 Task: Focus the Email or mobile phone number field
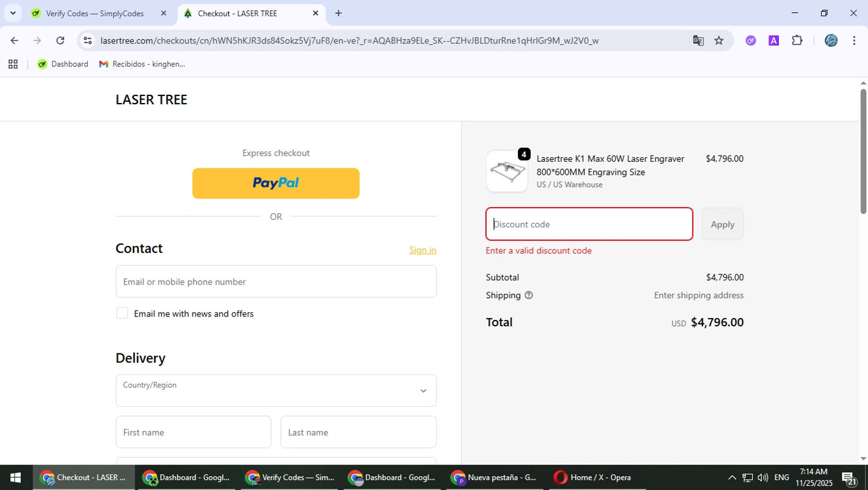pyautogui.click(x=276, y=282)
